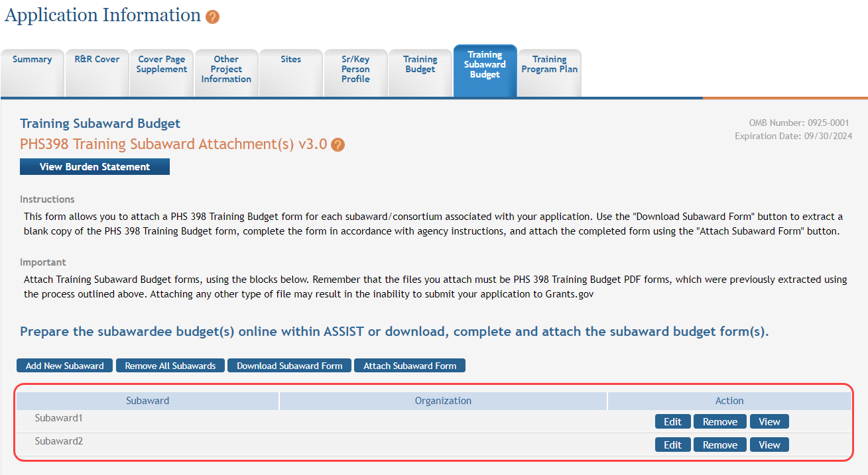Click the View Burden Statement button
868x475 pixels.
click(95, 167)
